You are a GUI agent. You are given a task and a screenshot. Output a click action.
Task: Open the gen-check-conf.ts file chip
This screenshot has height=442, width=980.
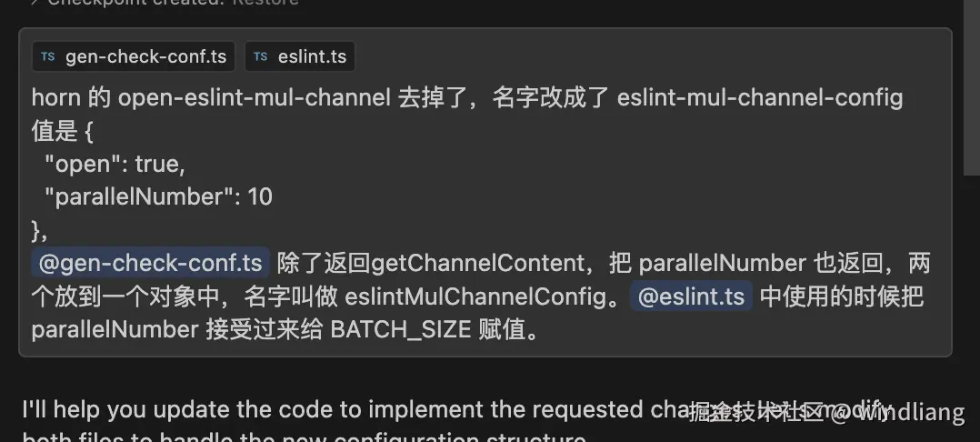click(x=134, y=56)
